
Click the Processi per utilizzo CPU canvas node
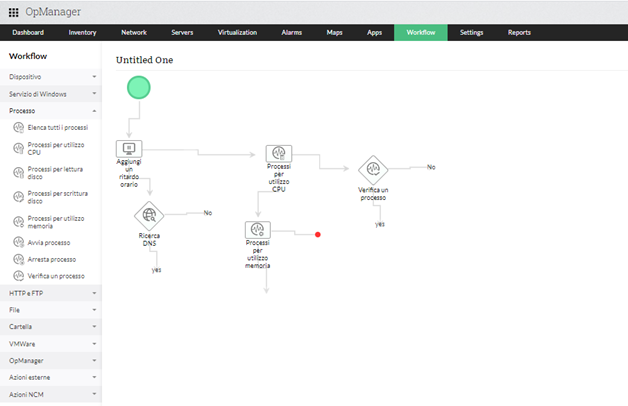[278, 153]
